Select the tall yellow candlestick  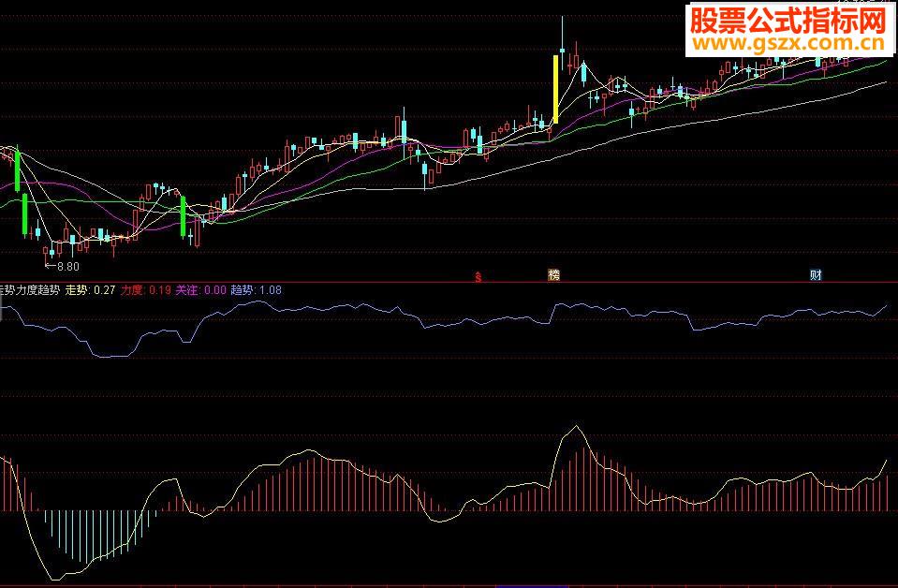(x=555, y=89)
